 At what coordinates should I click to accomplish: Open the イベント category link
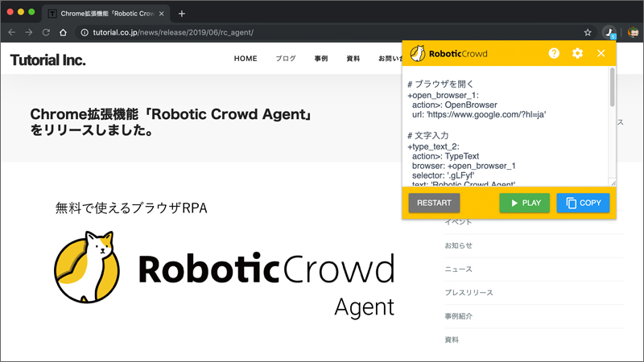pos(458,222)
